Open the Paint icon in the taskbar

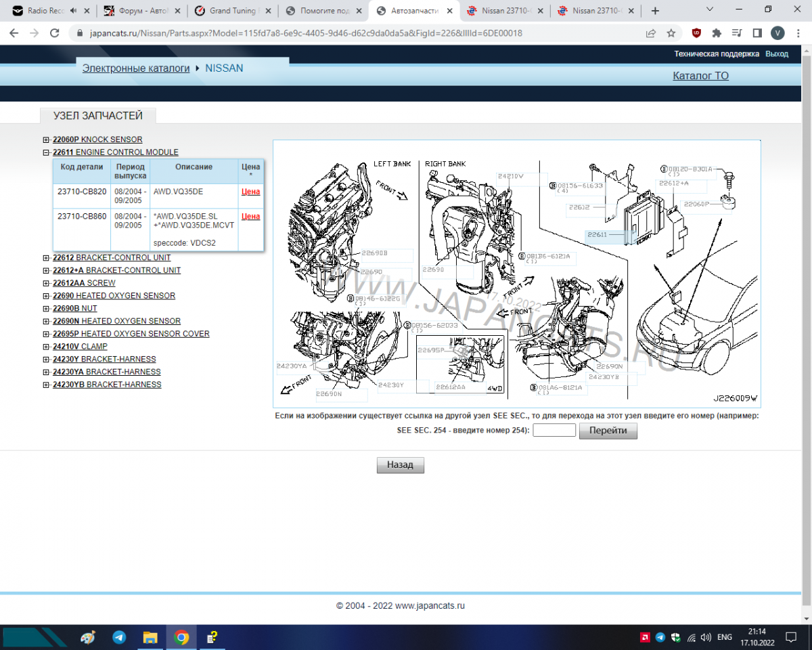click(88, 637)
